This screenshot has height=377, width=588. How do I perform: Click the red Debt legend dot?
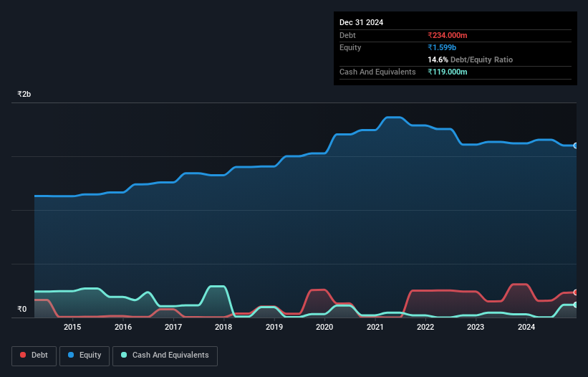23,355
